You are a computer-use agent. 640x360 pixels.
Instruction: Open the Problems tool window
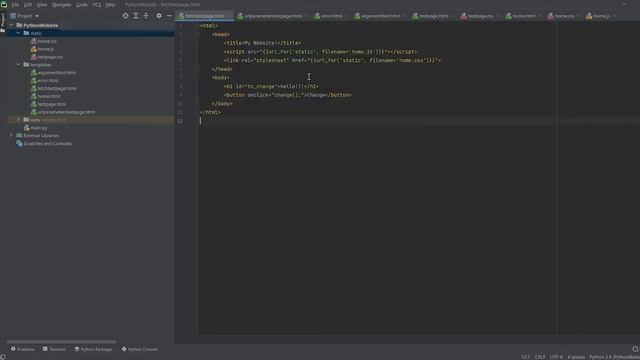(23, 349)
